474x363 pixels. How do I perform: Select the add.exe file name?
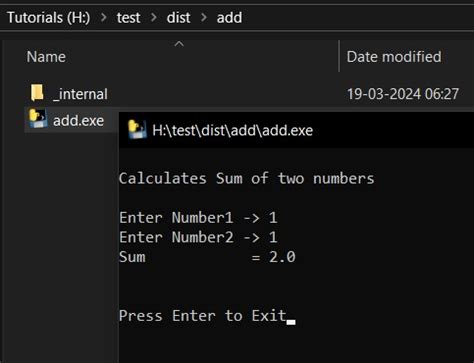click(78, 120)
